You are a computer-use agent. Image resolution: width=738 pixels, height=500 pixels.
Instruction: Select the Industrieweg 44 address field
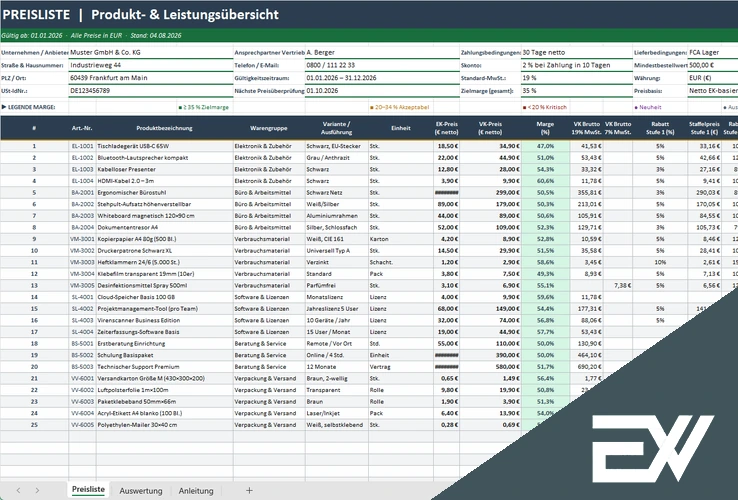click(x=151, y=65)
